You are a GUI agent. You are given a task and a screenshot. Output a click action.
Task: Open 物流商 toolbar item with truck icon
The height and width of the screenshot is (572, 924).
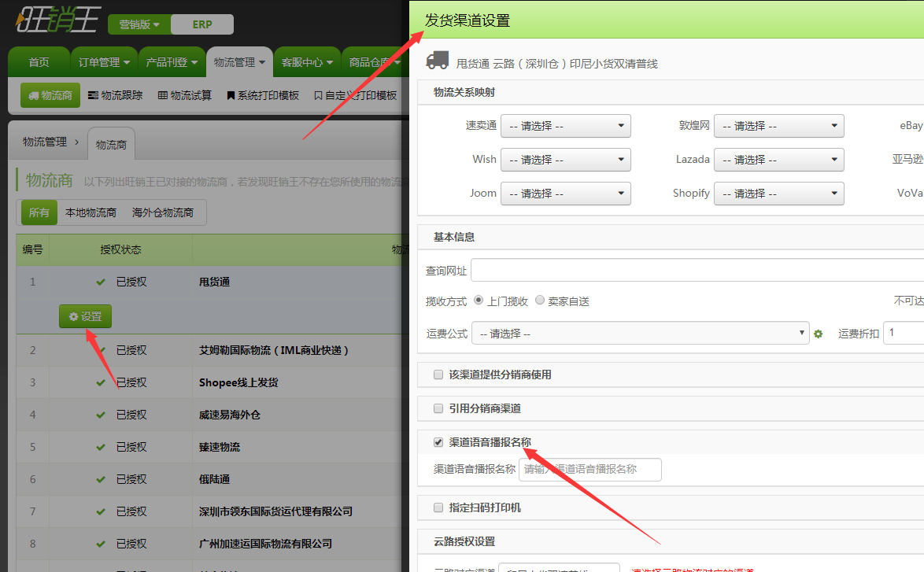(50, 95)
